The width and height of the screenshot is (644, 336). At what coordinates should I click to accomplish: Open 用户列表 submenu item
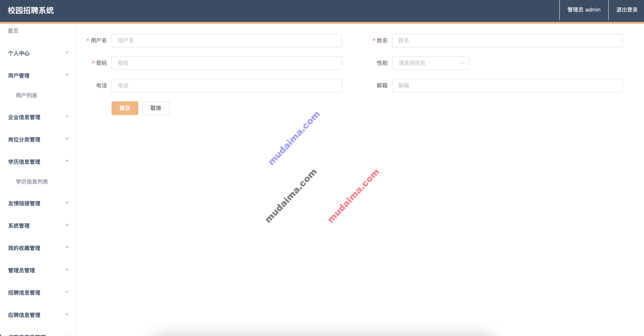coord(27,95)
